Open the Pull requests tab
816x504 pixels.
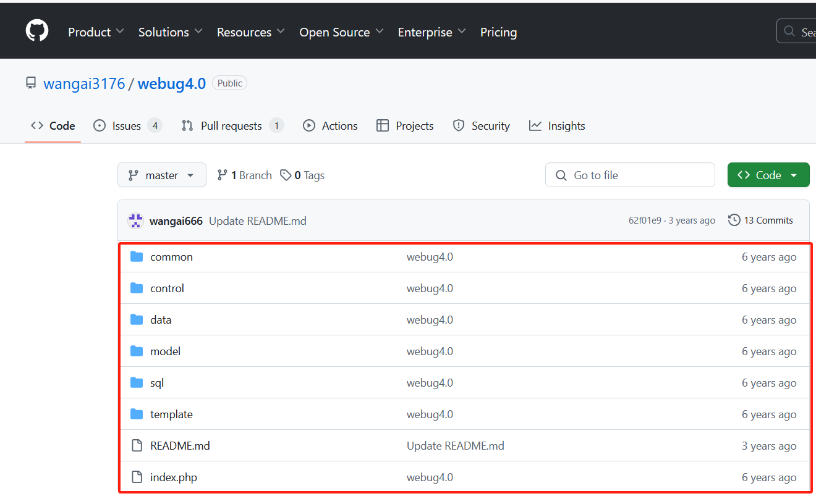point(232,125)
